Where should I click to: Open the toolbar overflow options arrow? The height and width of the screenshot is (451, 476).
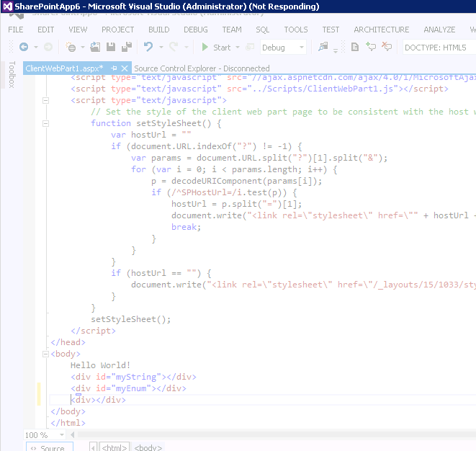click(x=336, y=51)
